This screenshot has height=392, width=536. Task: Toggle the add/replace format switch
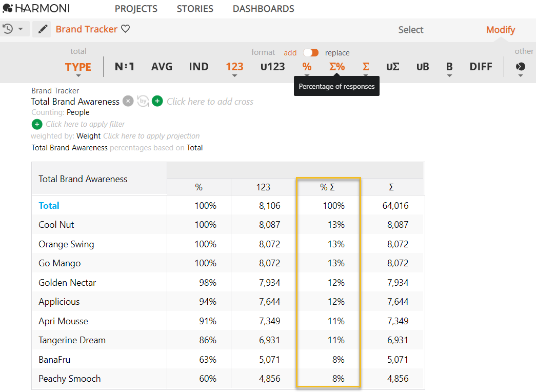click(311, 52)
